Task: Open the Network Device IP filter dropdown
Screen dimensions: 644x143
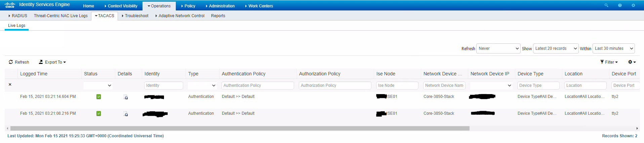Action: pyautogui.click(x=491, y=85)
